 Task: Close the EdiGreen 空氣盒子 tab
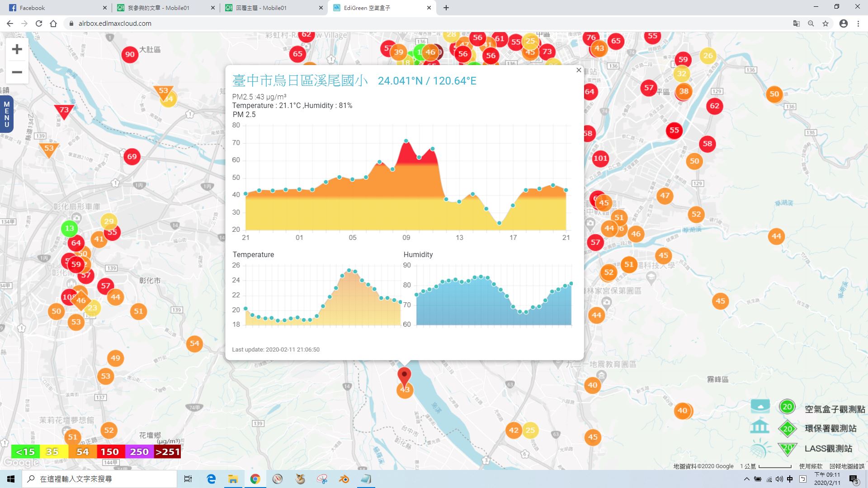click(x=429, y=8)
